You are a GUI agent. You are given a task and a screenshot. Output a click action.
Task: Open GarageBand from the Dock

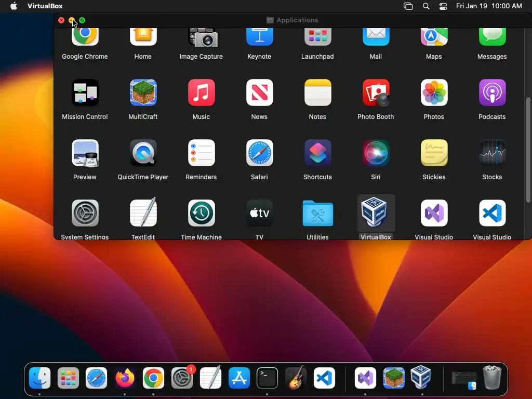296,377
